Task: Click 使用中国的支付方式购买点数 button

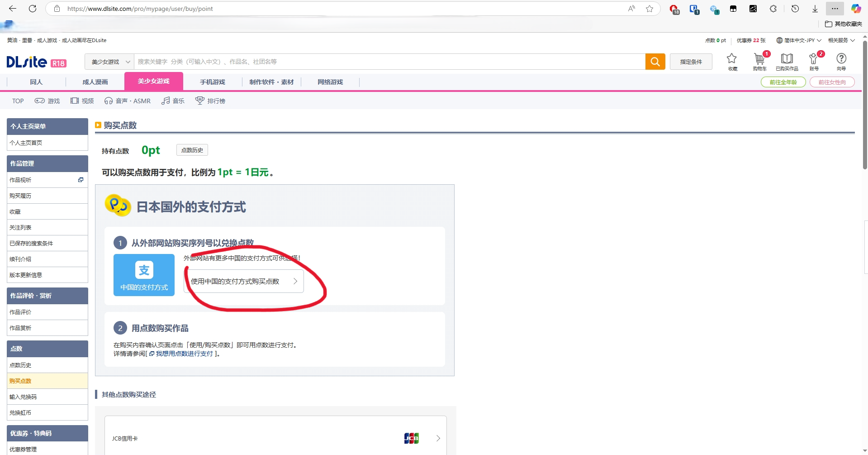Action: click(x=244, y=281)
